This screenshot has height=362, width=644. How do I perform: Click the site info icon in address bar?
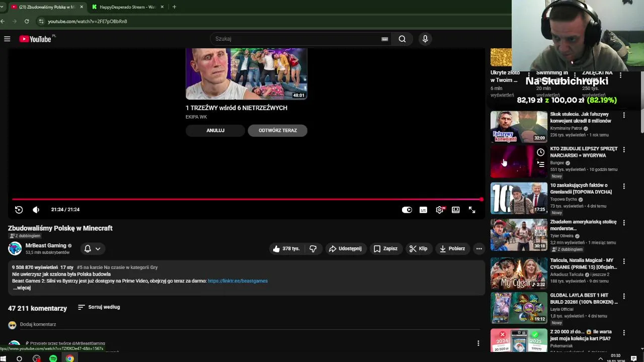pyautogui.click(x=41, y=21)
